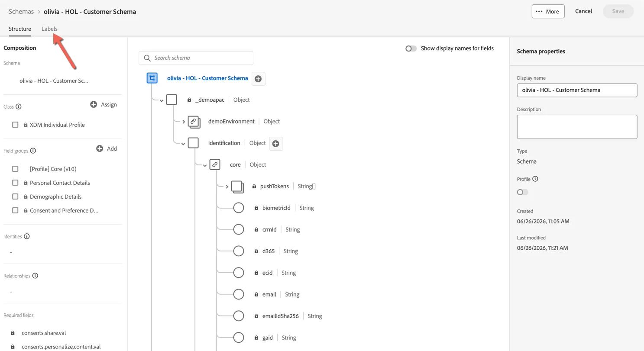Collapse the identification node chevron
The width and height of the screenshot is (644, 351).
pyautogui.click(x=183, y=144)
